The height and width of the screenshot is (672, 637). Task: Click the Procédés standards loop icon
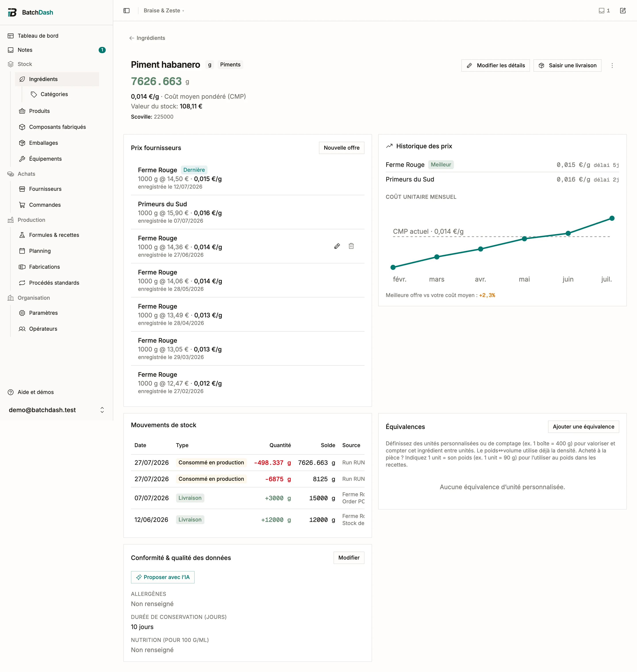[22, 283]
